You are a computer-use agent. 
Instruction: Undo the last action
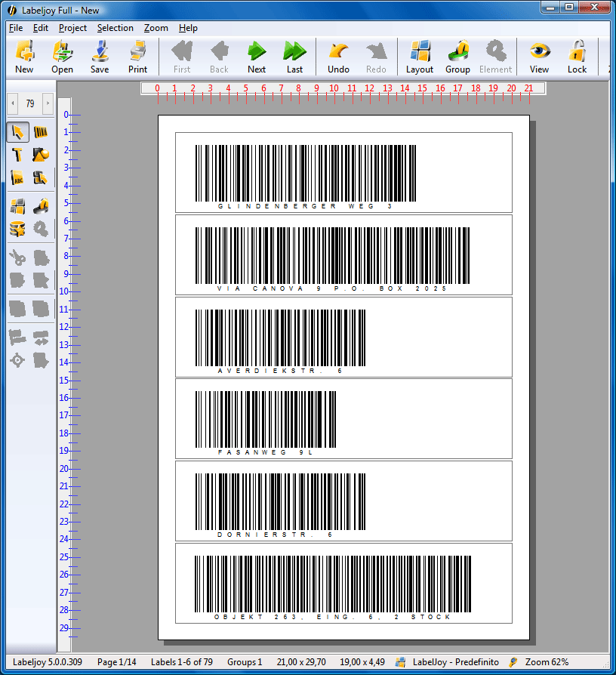tap(338, 57)
